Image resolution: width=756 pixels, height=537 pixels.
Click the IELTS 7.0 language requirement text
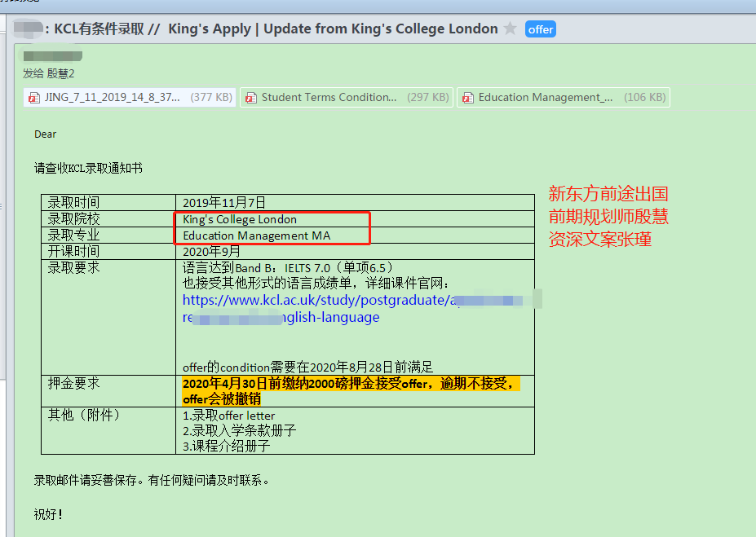click(289, 267)
